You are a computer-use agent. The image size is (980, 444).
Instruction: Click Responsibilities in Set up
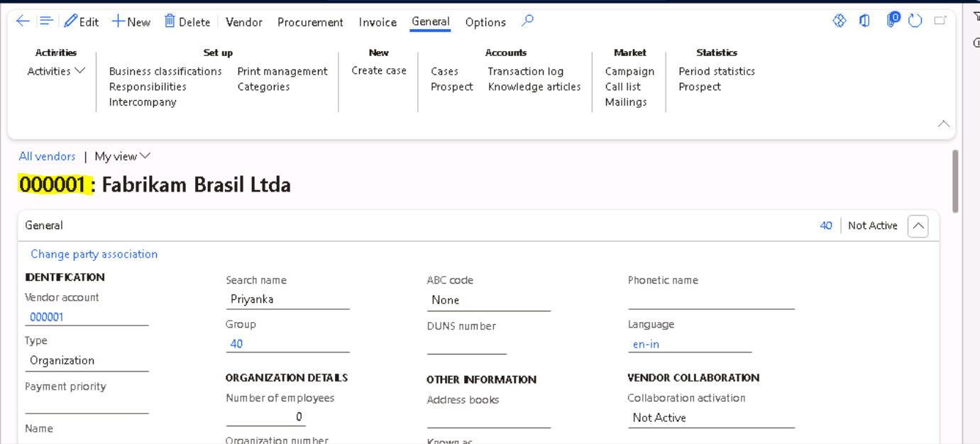coord(148,87)
